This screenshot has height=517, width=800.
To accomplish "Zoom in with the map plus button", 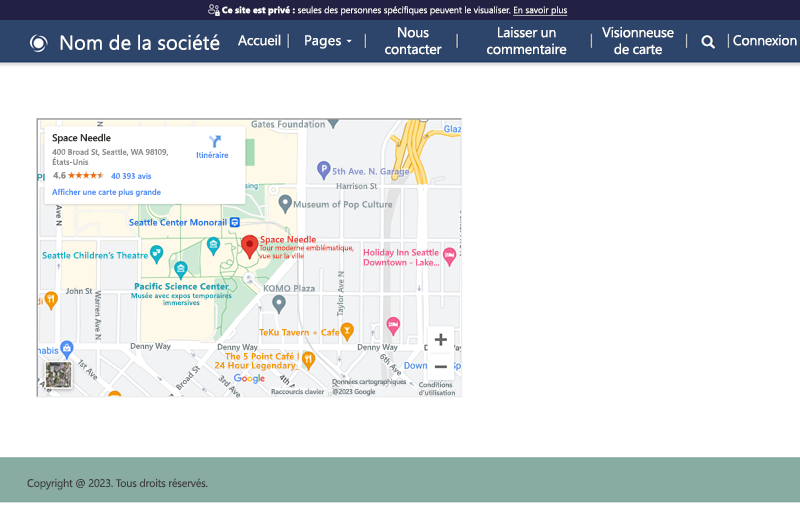I will (441, 340).
